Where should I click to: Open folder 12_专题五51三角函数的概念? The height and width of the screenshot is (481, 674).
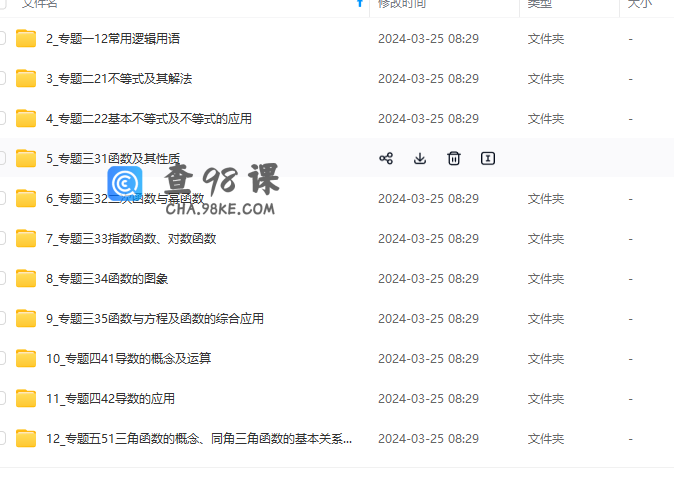[x=199, y=438]
